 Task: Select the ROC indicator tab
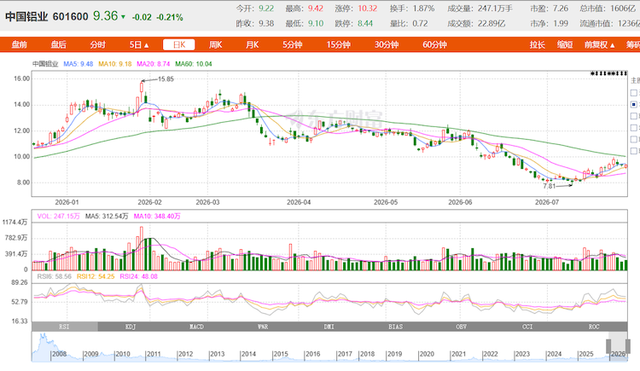[x=594, y=327]
